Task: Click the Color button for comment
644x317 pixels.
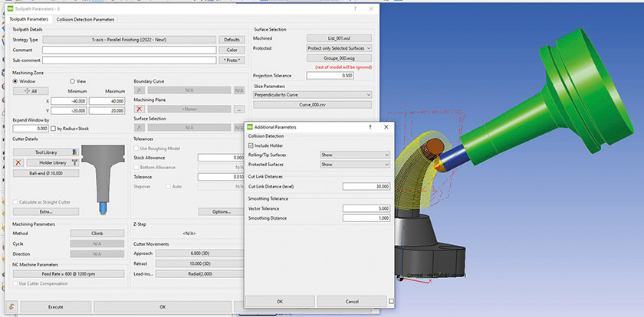Action: click(x=232, y=49)
